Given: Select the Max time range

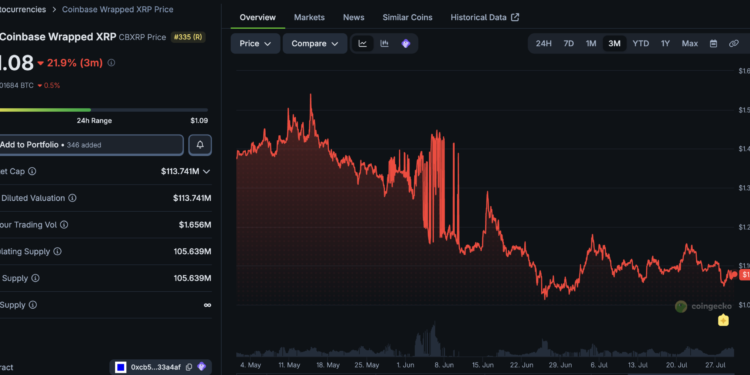Looking at the screenshot, I should pyautogui.click(x=690, y=44).
